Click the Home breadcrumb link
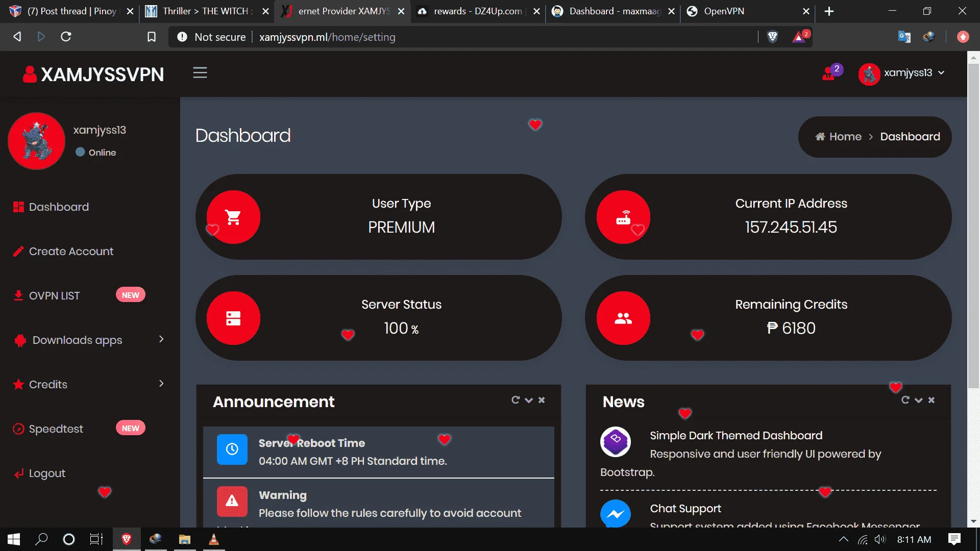This screenshot has width=980, height=551. pos(838,137)
